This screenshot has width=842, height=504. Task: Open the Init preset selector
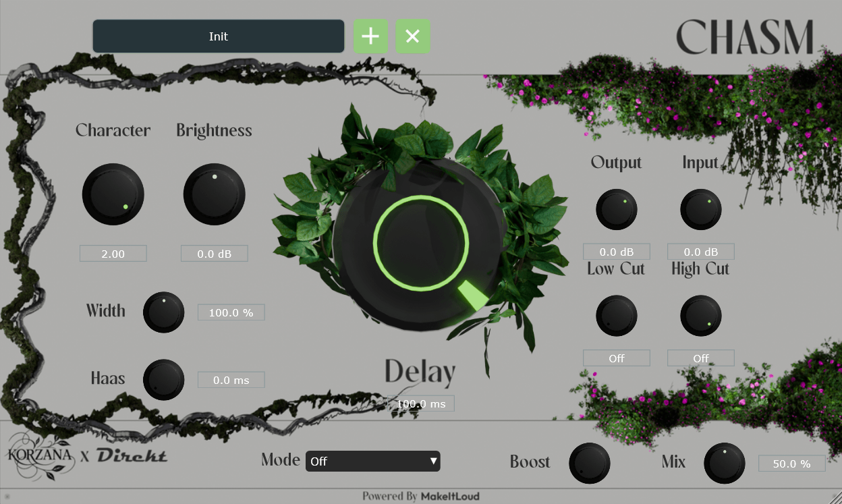219,36
